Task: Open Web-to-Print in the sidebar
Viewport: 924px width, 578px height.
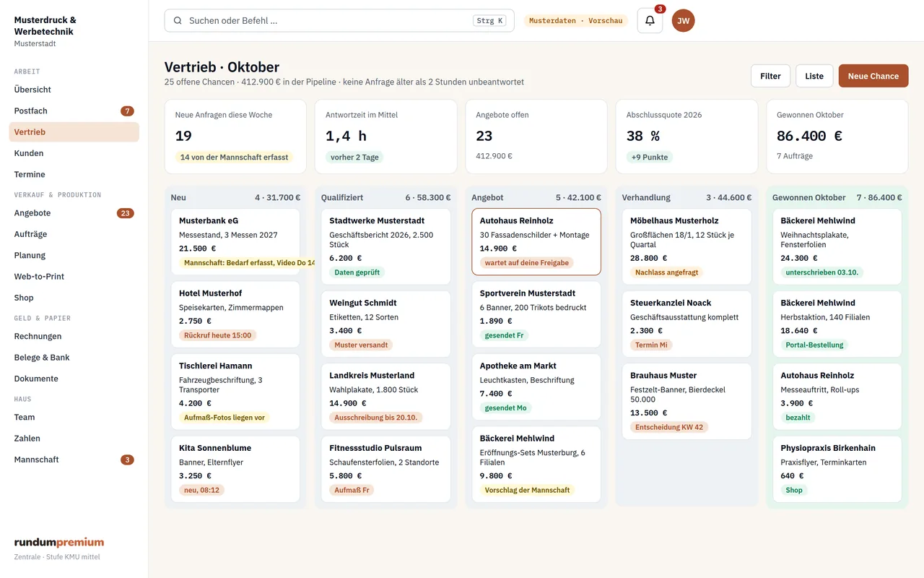Action: [74, 277]
